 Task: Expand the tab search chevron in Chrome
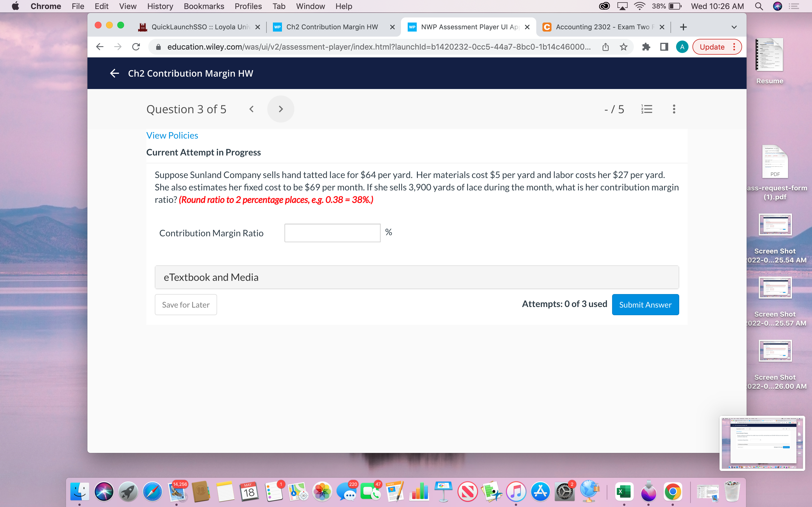pyautogui.click(x=734, y=27)
